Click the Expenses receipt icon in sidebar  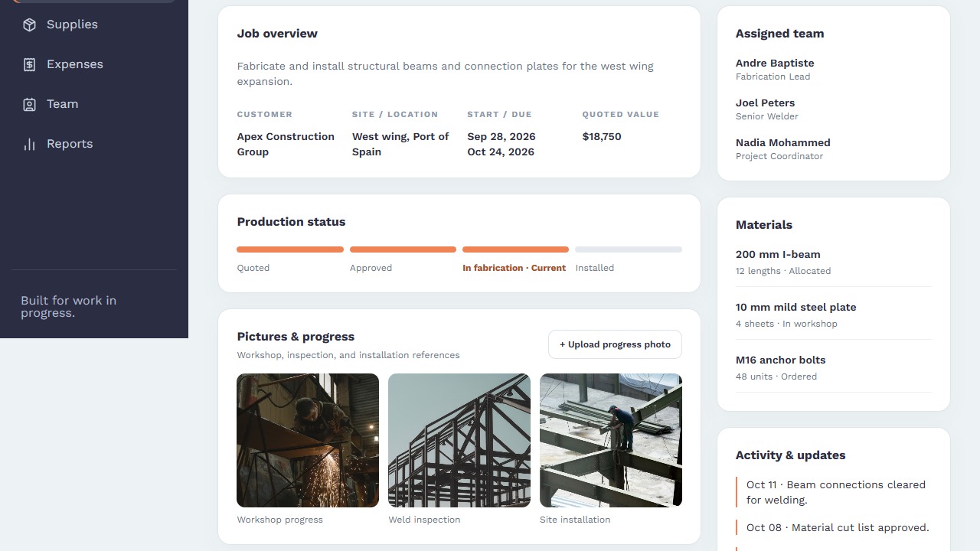coord(29,64)
